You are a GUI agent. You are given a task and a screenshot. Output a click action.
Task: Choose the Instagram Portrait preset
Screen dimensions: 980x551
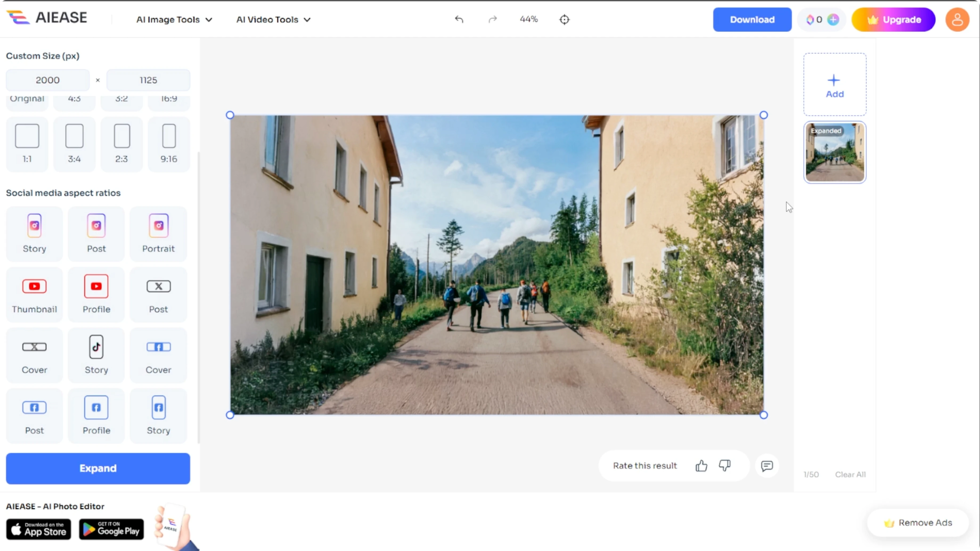[158, 234]
